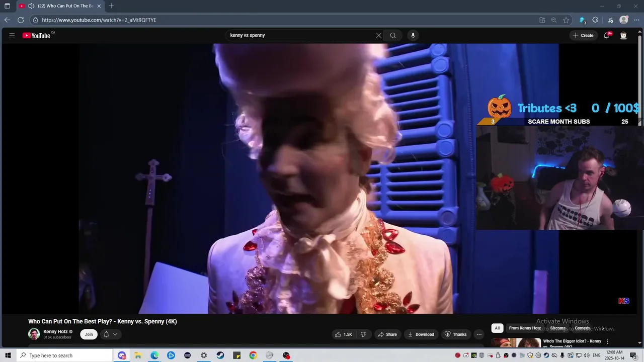The width and height of the screenshot is (644, 362).
Task: Click the ENG language indicator in tray
Action: [x=597, y=355]
